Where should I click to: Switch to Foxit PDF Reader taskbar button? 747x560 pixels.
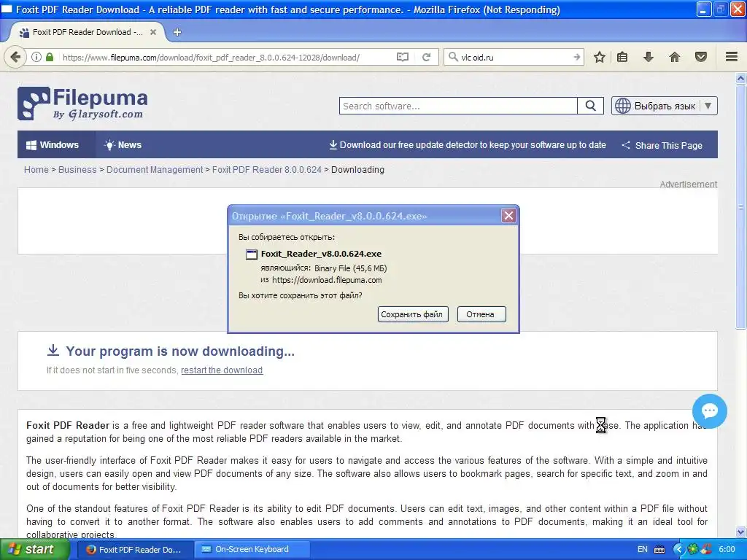point(134,550)
